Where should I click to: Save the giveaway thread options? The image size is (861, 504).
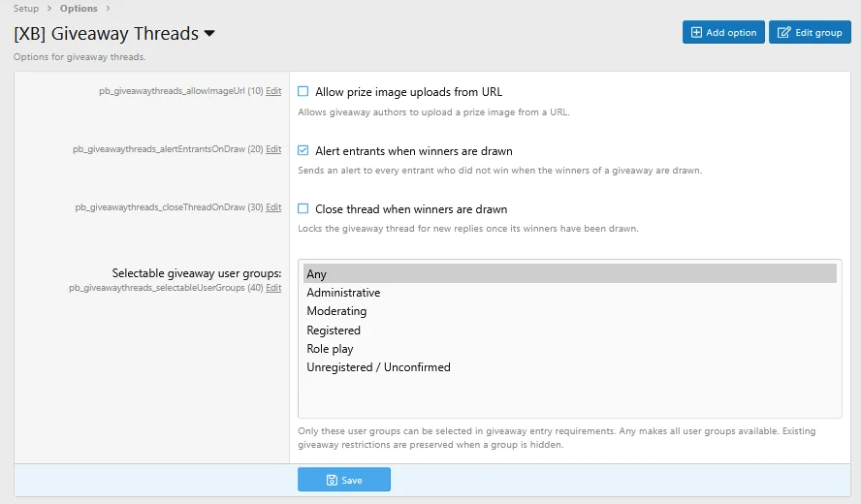pyautogui.click(x=344, y=480)
